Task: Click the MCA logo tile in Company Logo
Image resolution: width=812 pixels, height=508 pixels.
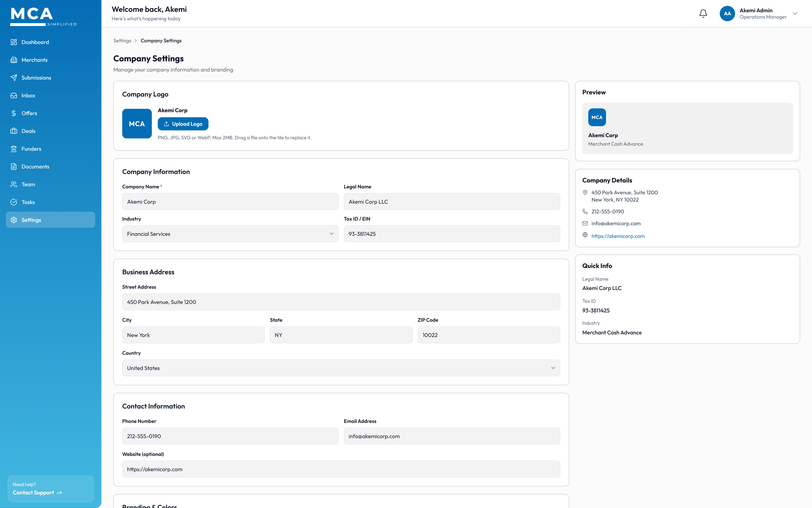Action: pos(137,124)
